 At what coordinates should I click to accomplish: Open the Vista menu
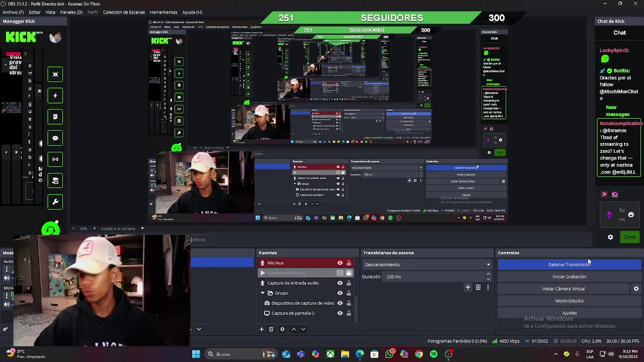[50, 12]
